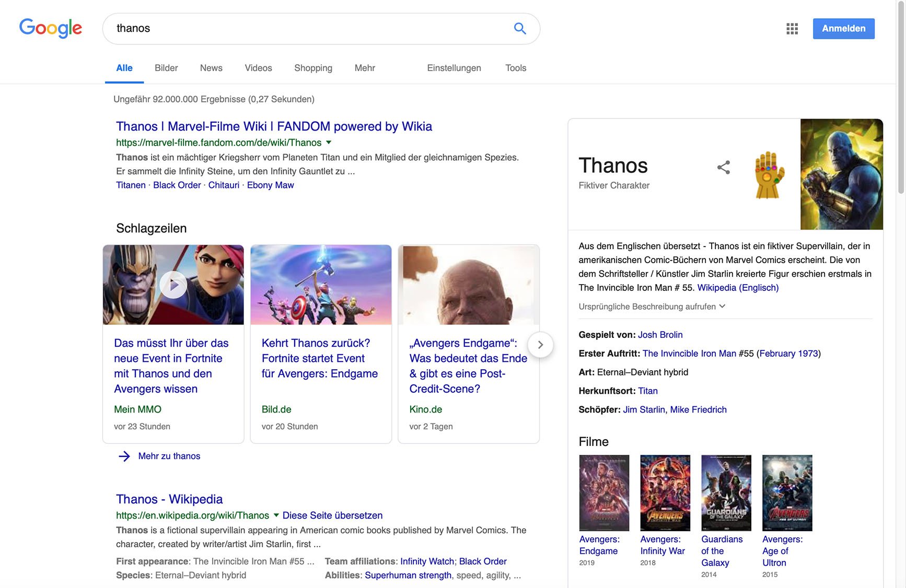Open search Tools
This screenshot has width=906, height=588.
516,68
